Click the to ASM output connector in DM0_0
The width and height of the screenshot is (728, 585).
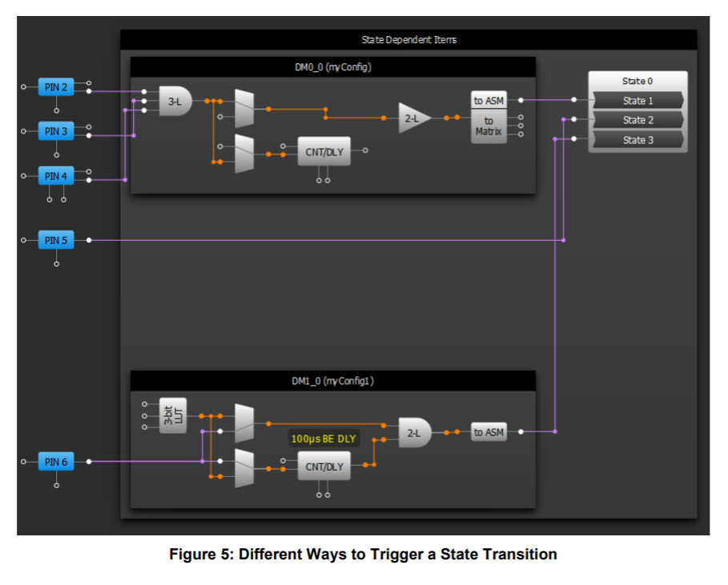[x=521, y=100]
